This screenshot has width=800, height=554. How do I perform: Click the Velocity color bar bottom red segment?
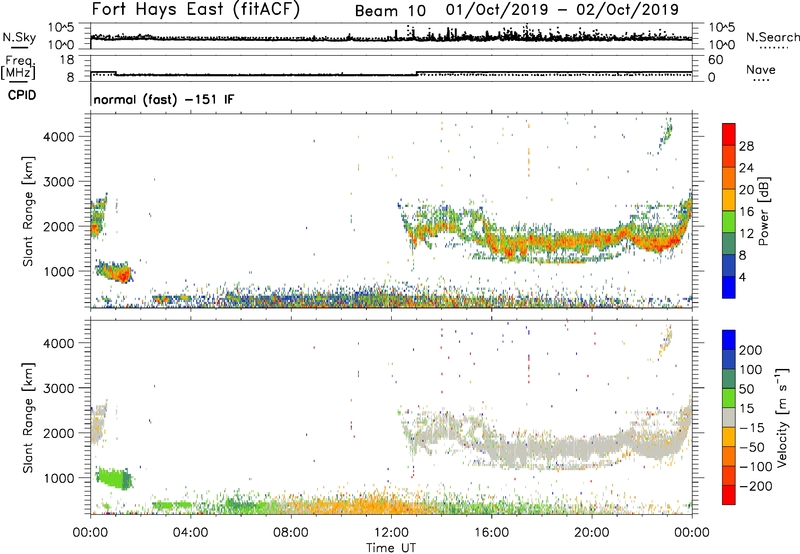[x=729, y=495]
